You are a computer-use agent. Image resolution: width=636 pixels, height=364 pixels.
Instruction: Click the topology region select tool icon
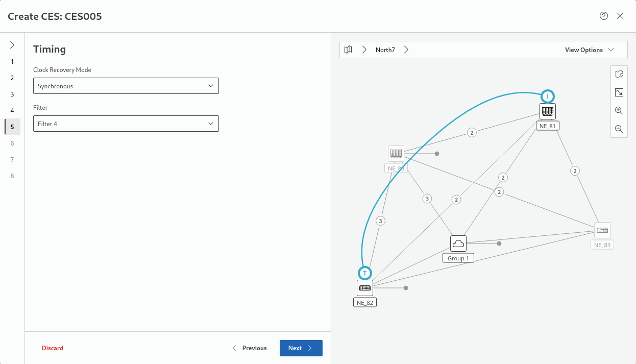coord(619,75)
